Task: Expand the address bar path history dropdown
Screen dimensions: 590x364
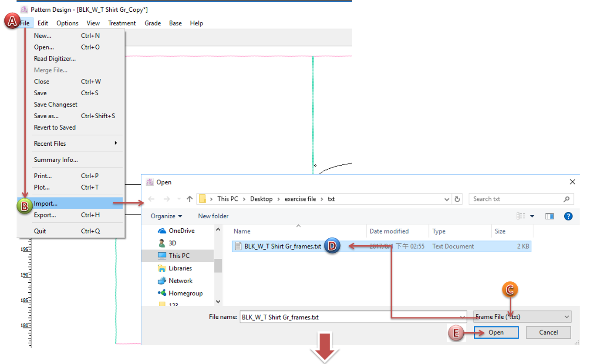Action: tap(447, 199)
